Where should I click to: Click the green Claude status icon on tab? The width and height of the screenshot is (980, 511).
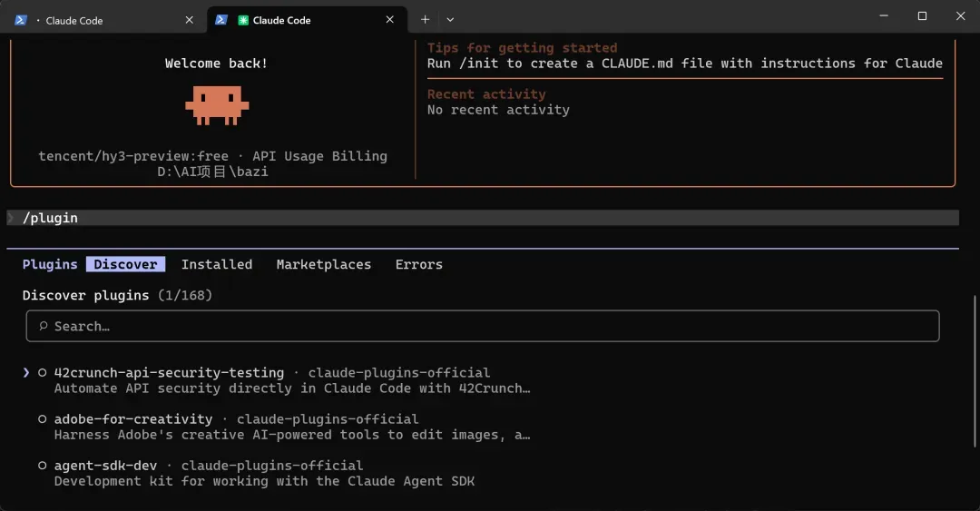pos(243,20)
